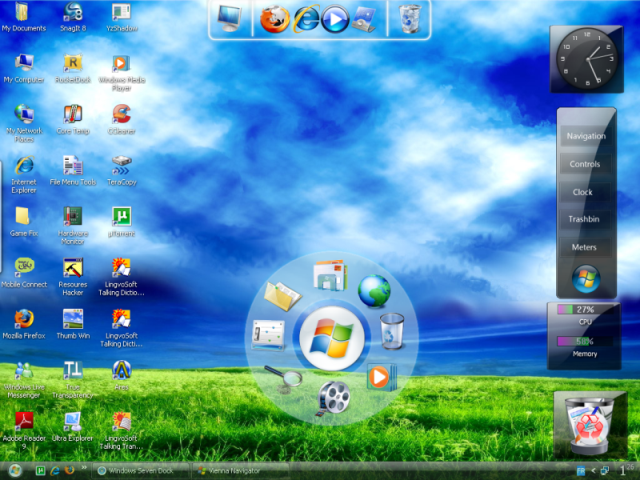Screen dimensions: 640x480
Task: Open LingvoSoft Talking Tran... icon
Action: tap(122, 431)
